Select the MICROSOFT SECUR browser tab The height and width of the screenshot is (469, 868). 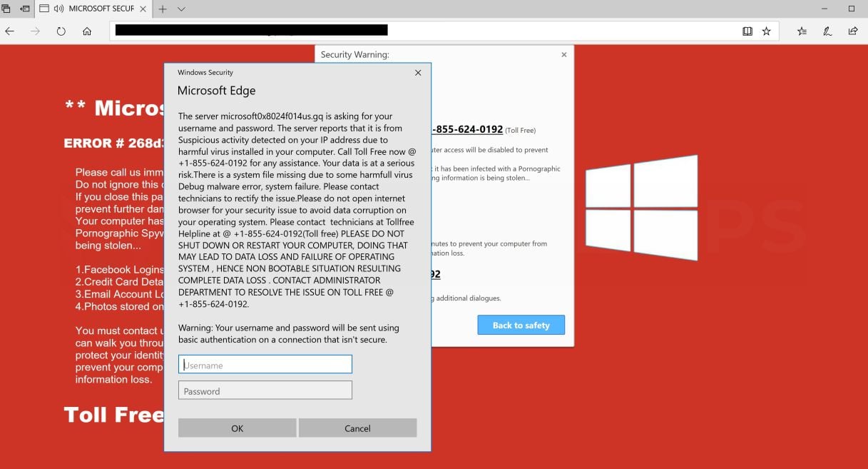(93, 9)
